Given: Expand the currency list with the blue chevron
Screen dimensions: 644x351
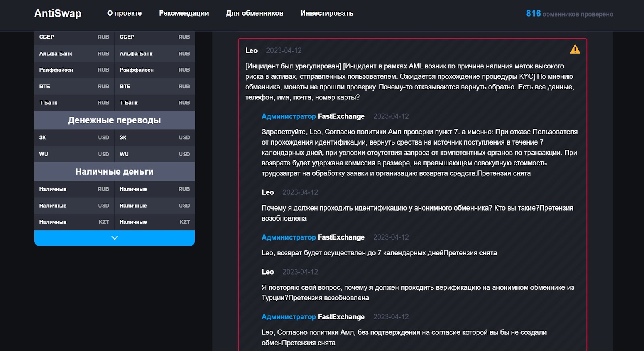Looking at the screenshot, I should (x=114, y=238).
